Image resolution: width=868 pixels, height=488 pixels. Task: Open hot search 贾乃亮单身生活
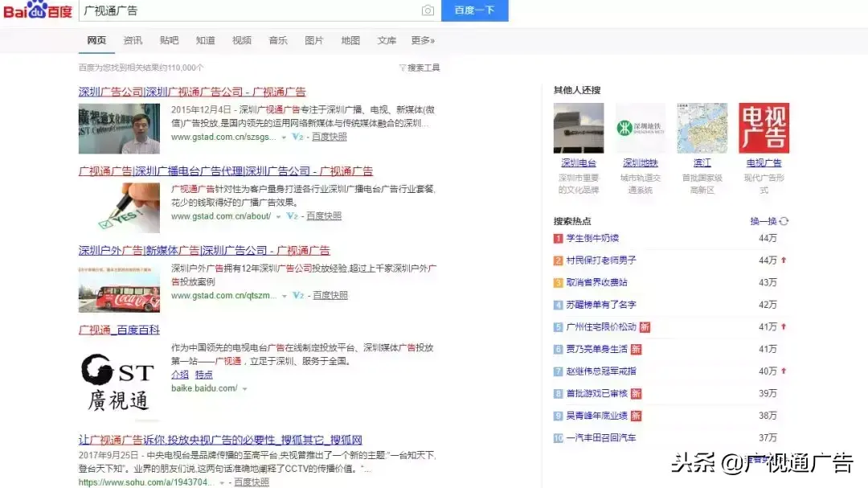tap(596, 349)
